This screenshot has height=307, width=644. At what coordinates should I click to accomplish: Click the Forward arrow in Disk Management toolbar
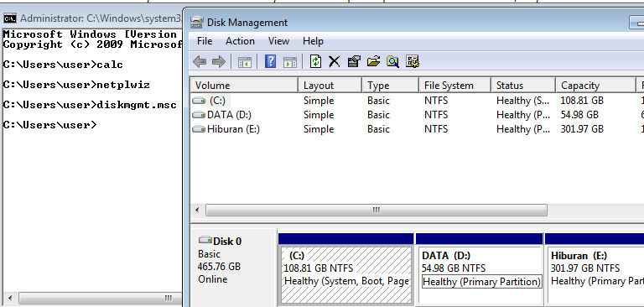point(219,62)
